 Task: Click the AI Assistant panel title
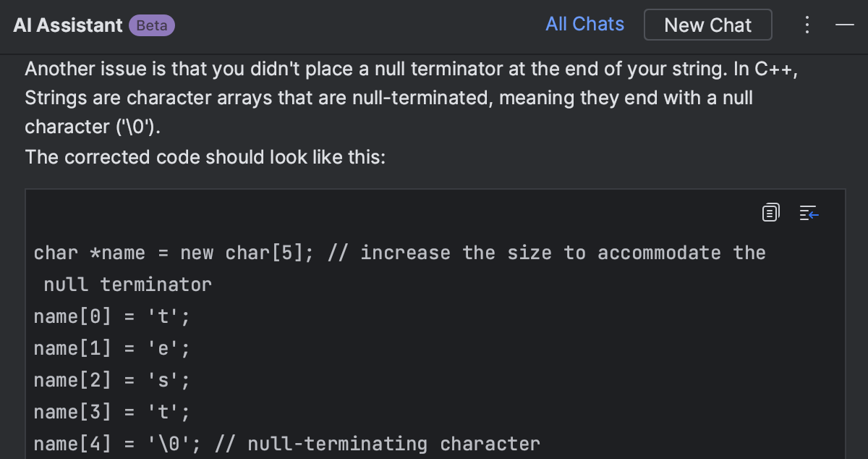click(x=68, y=25)
